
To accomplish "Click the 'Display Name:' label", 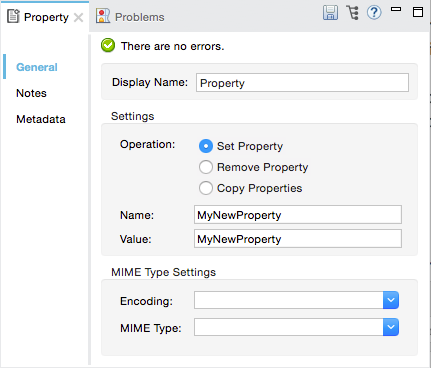I will (x=150, y=82).
